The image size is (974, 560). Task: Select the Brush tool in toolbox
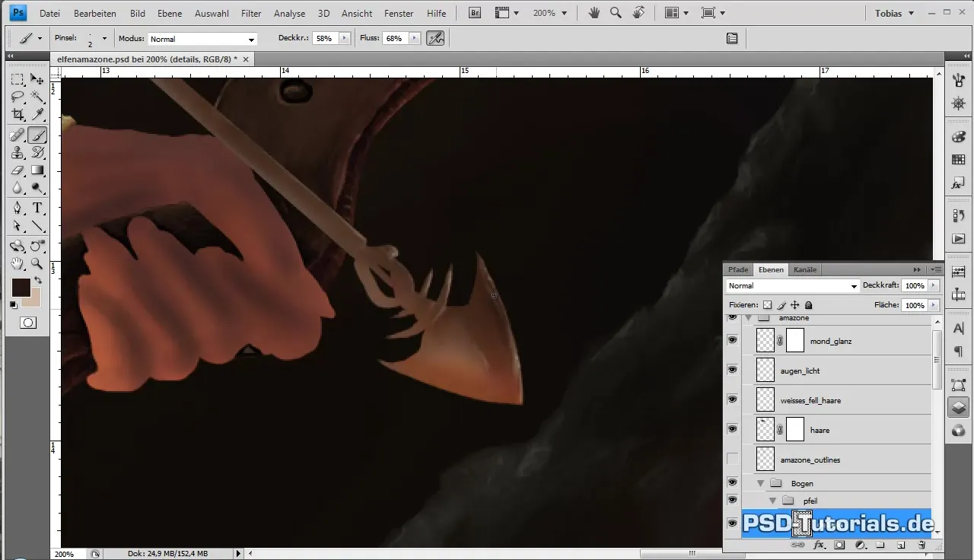point(37,135)
